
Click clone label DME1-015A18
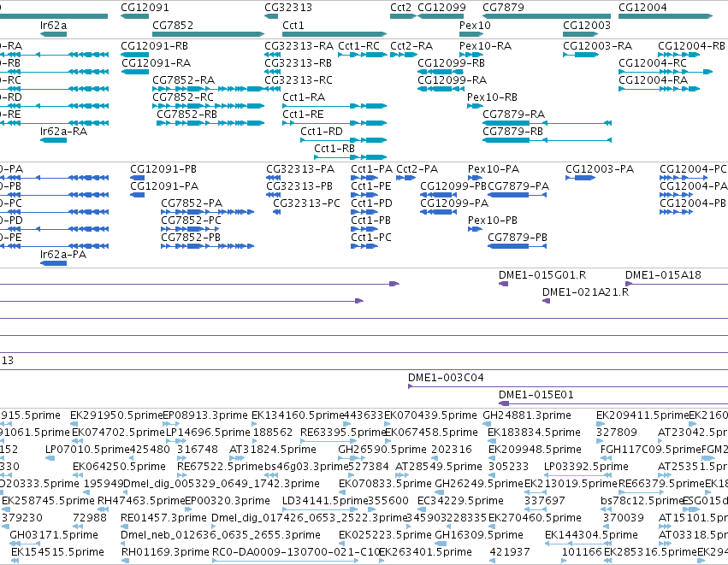pyautogui.click(x=663, y=275)
